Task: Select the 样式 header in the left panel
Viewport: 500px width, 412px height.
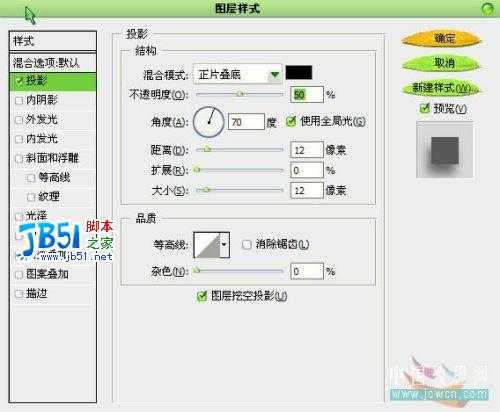Action: 53,41
